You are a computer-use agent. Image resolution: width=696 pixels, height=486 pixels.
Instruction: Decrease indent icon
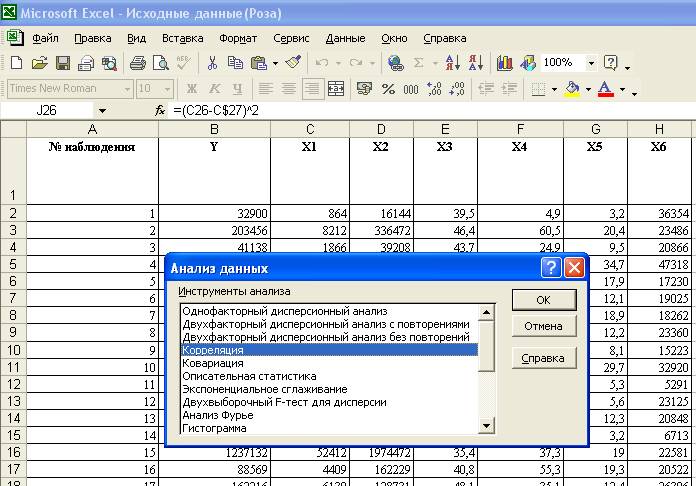click(x=485, y=89)
